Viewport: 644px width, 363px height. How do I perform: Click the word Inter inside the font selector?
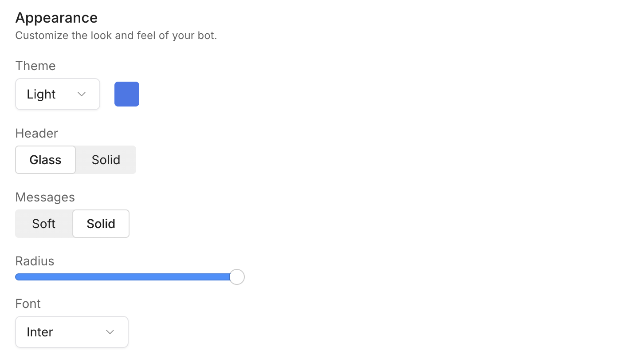[x=40, y=332]
